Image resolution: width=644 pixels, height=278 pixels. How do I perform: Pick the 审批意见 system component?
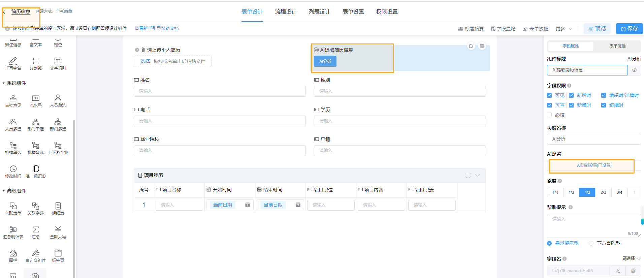[13, 100]
